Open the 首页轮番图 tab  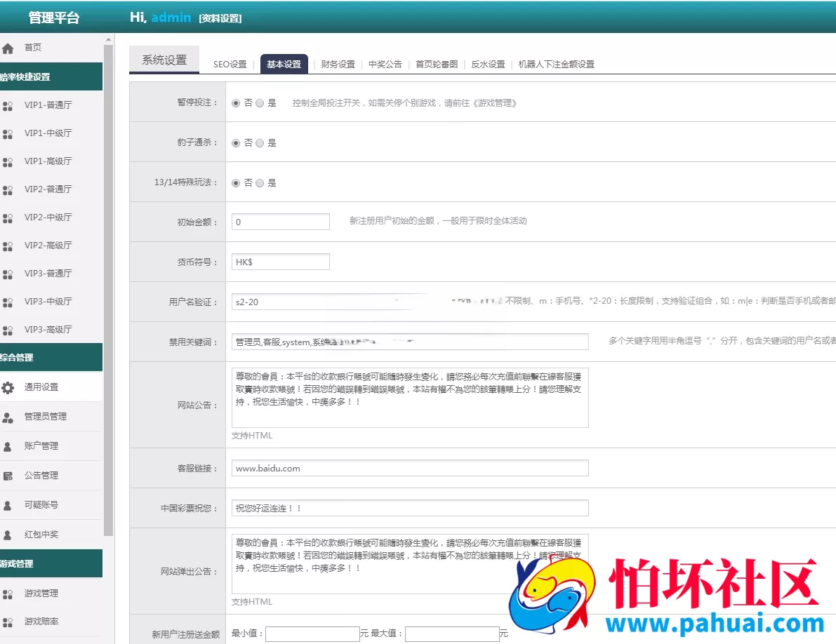click(x=437, y=65)
